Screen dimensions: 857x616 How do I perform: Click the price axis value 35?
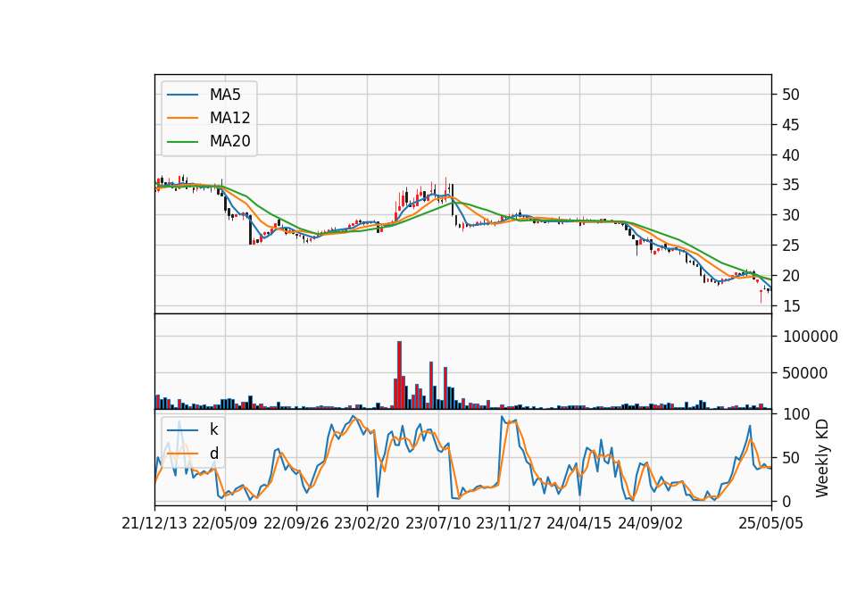tap(791, 186)
